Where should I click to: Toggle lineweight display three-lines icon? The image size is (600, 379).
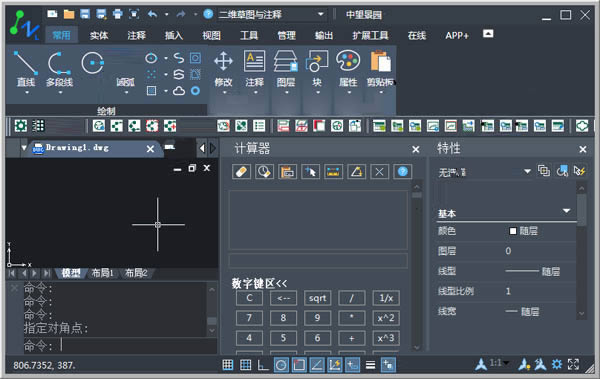[x=370, y=365]
